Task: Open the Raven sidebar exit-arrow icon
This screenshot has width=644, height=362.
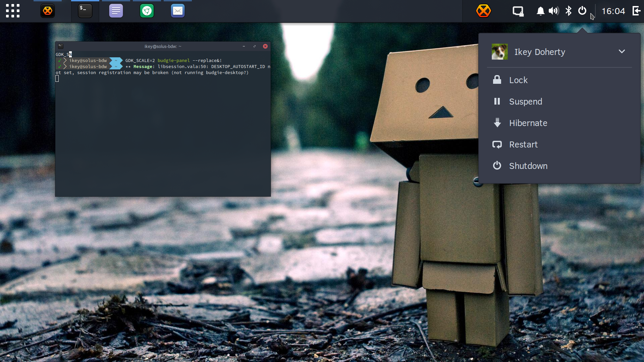Action: pos(637,11)
